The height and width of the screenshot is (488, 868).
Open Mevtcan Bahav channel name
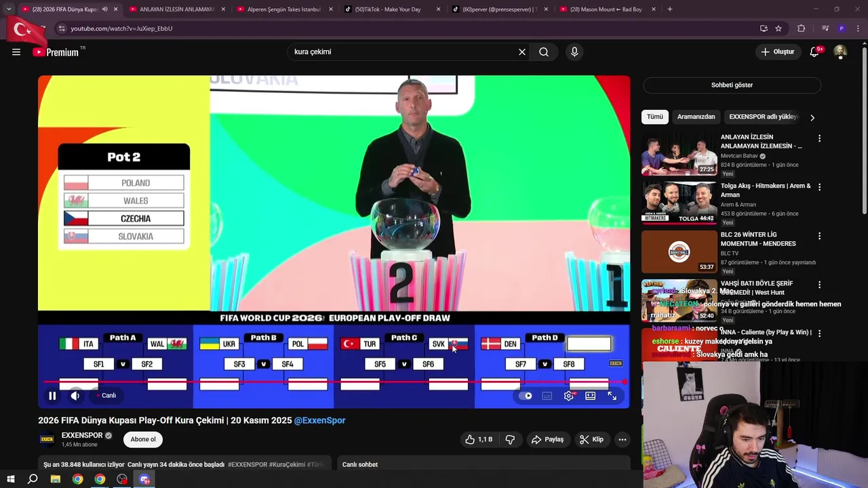point(739,156)
